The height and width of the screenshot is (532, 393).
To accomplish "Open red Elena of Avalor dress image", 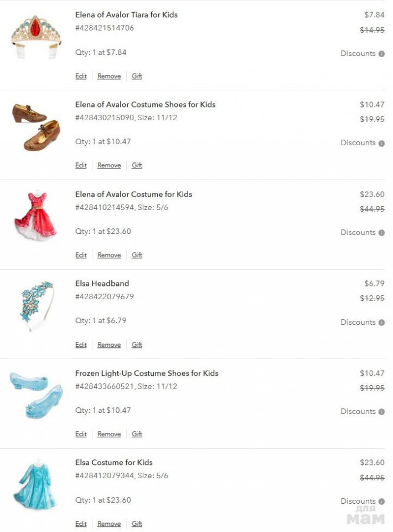I will coord(36,216).
